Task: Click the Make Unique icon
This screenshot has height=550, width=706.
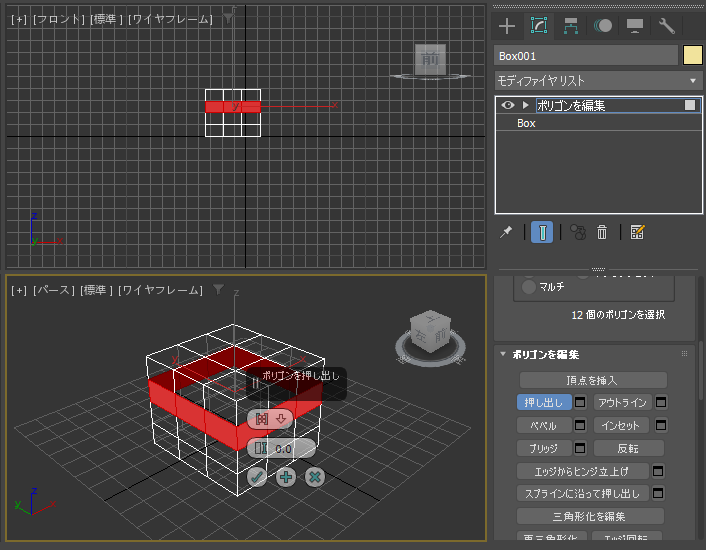Action: (578, 232)
